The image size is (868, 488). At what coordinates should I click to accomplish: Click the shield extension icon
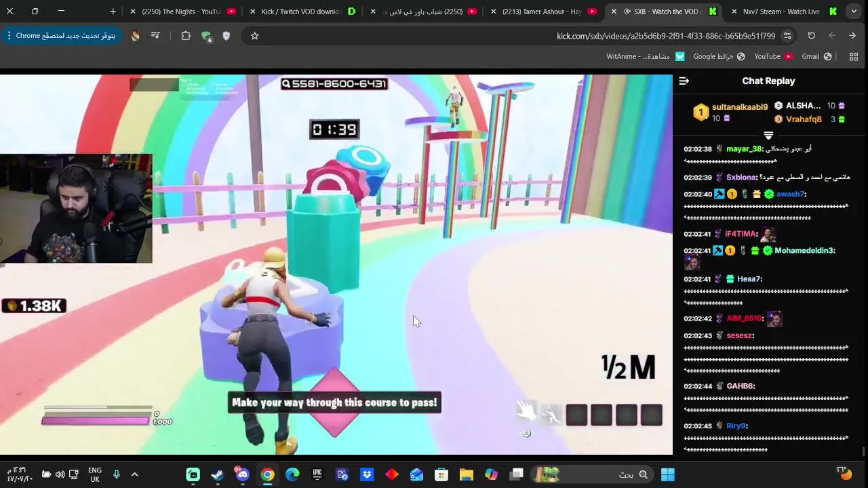(226, 36)
